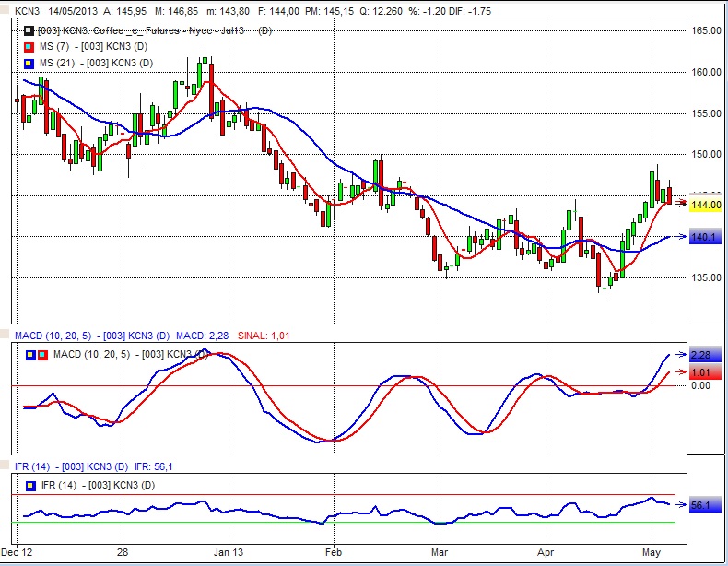Click the blue 140.1 moving average tag

pyautogui.click(x=704, y=238)
